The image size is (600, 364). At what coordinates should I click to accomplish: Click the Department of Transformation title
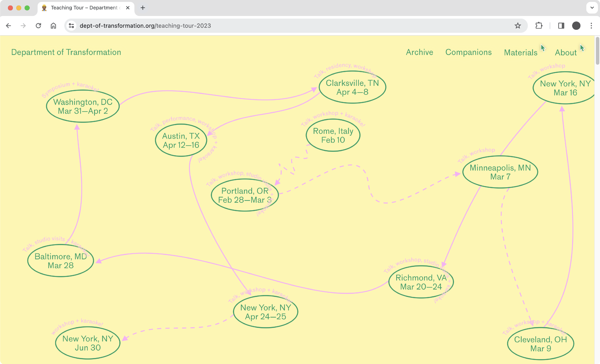(x=66, y=52)
